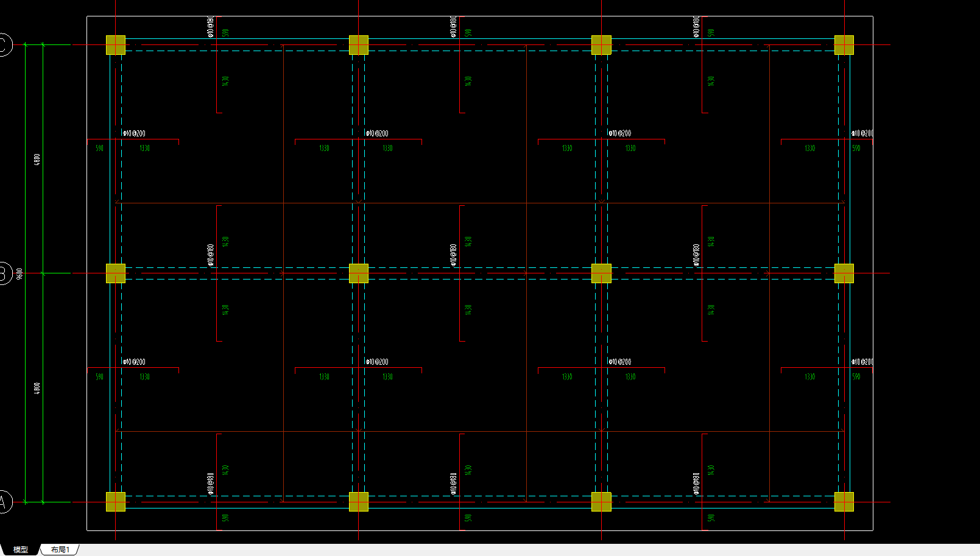Click the 4800 dimension between axes B and A

pyautogui.click(x=37, y=388)
